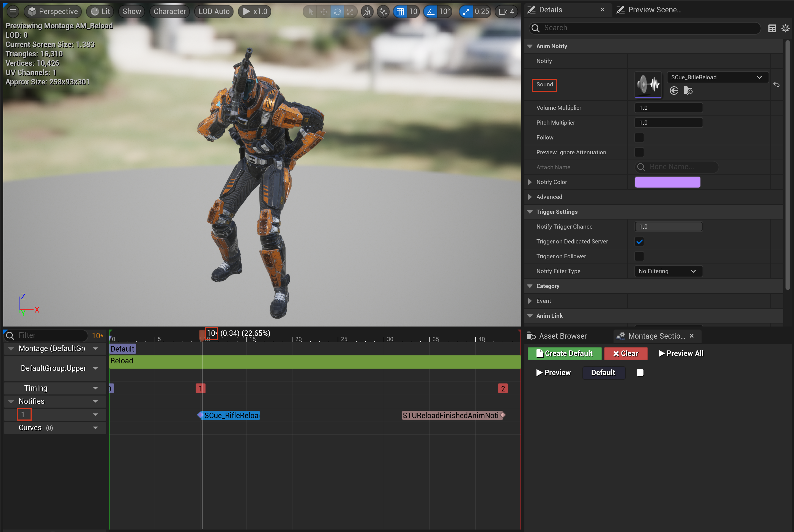Focus the Details search field
This screenshot has height=532, width=794.
click(x=645, y=28)
